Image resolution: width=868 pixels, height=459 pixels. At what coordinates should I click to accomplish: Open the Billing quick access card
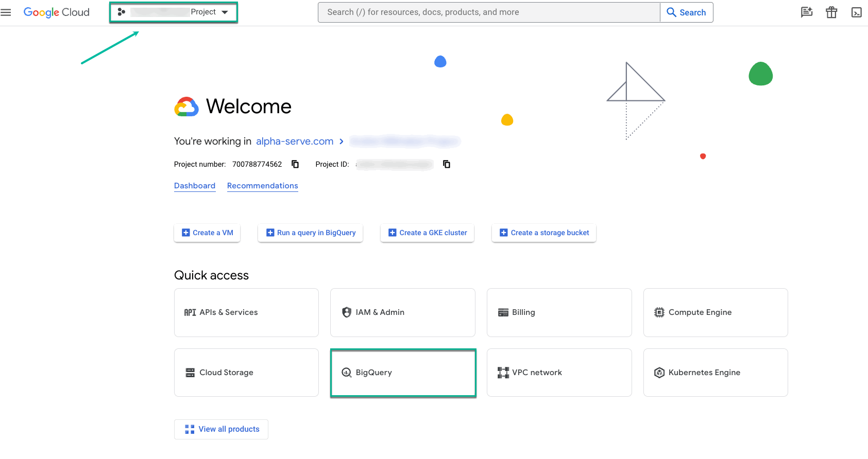tap(559, 312)
